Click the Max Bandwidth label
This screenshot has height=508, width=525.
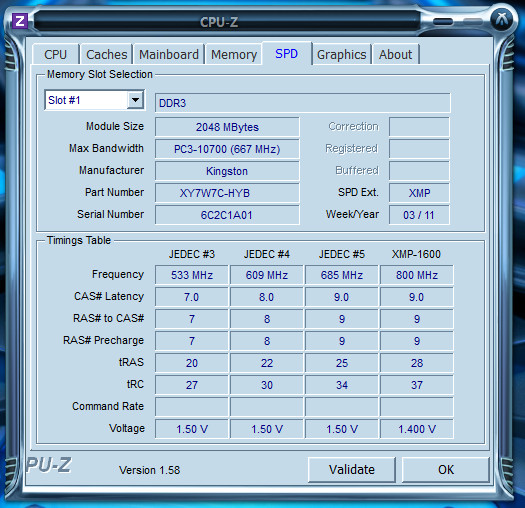(106, 148)
